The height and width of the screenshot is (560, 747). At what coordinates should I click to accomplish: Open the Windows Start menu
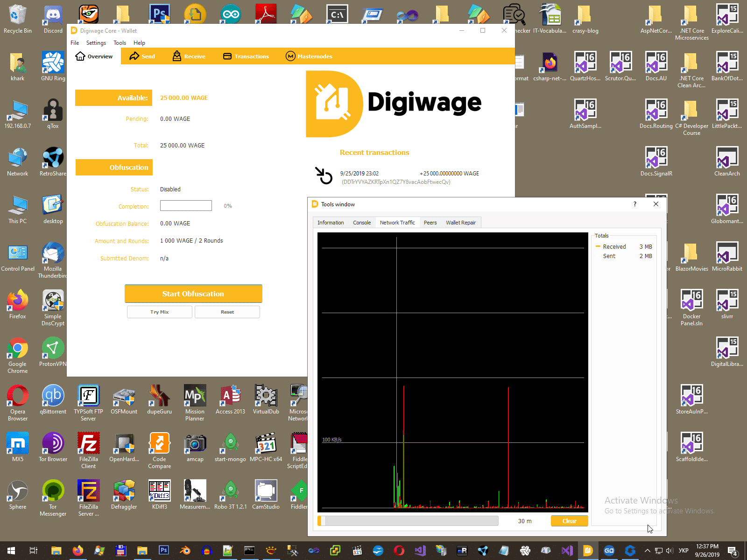pyautogui.click(x=11, y=551)
